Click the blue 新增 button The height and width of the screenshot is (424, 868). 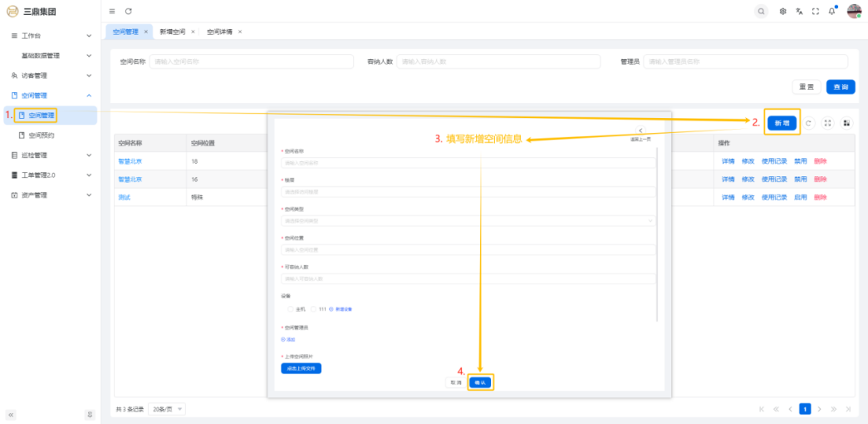782,123
